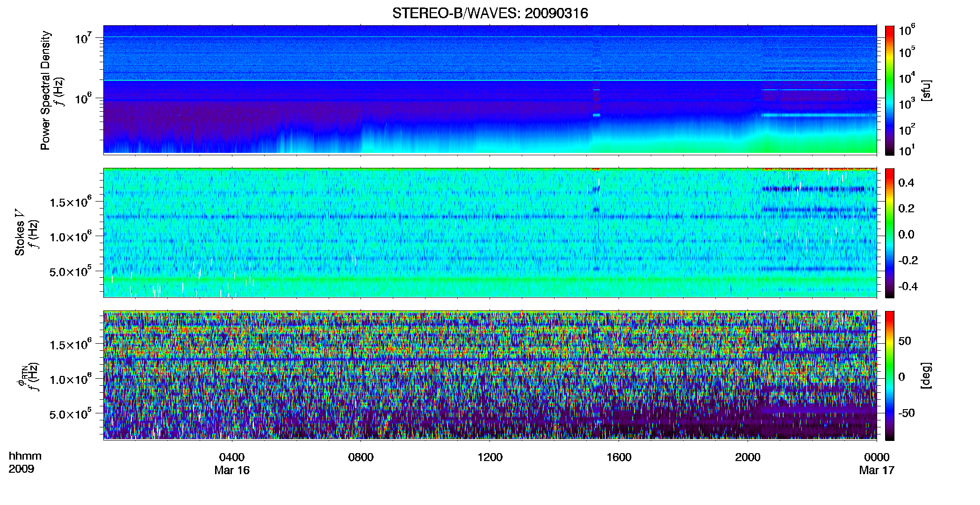Click the Stokes V color bar
Viewport: 980px width, 505px height.
[890, 233]
